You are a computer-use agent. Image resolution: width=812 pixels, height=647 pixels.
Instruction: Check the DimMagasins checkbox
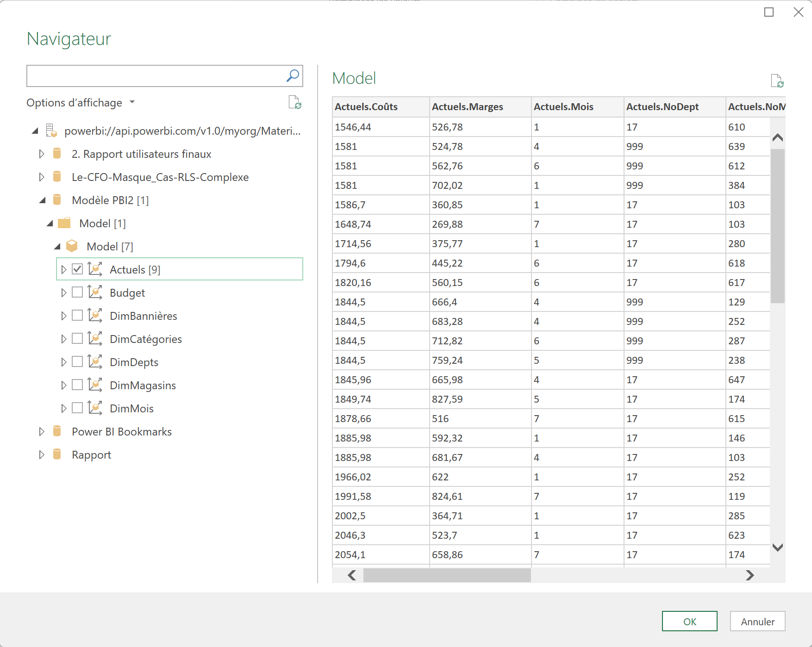pos(77,385)
